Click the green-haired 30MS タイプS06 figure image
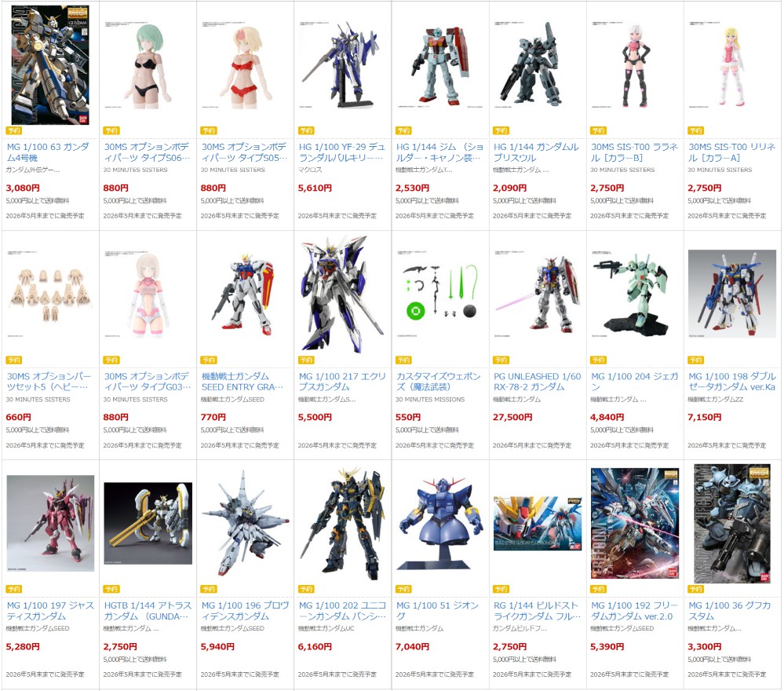Screen dimensions: 784x691 (x=148, y=65)
